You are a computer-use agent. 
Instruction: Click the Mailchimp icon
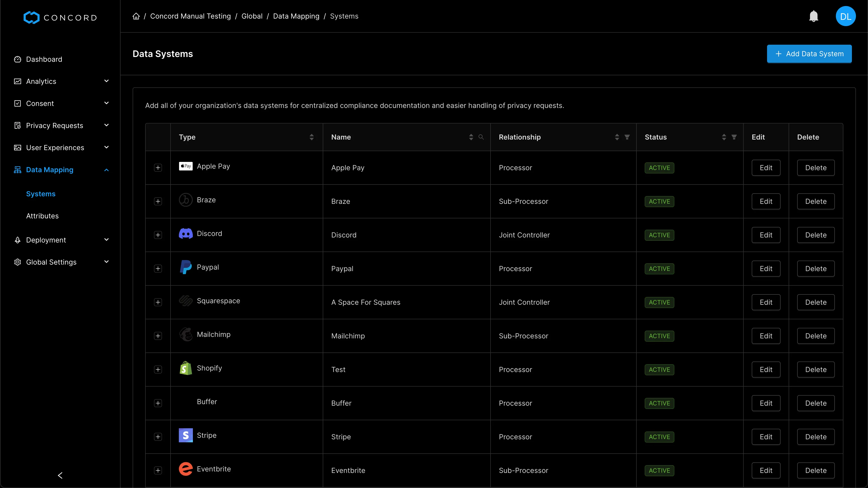point(185,334)
